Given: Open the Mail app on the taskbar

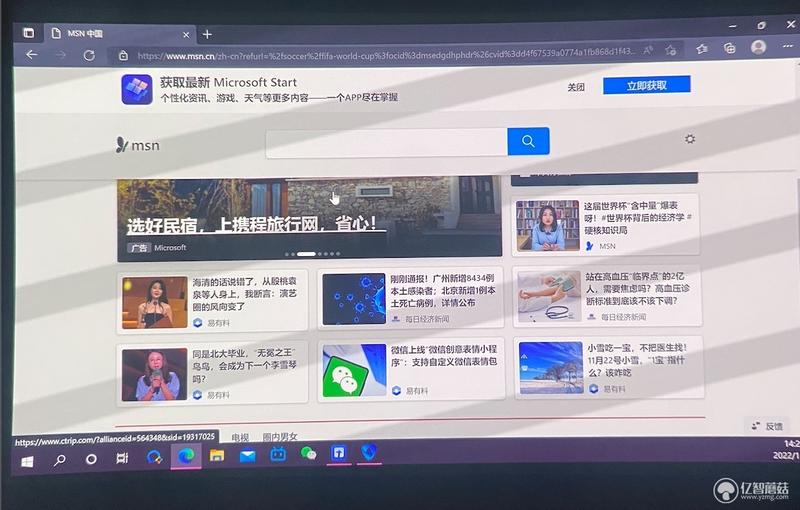Looking at the screenshot, I should tap(247, 455).
